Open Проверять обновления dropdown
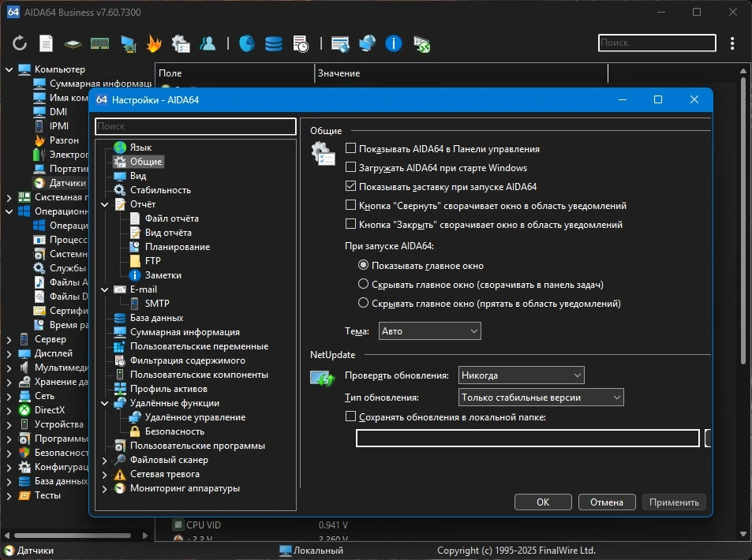The width and height of the screenshot is (752, 560). (522, 375)
